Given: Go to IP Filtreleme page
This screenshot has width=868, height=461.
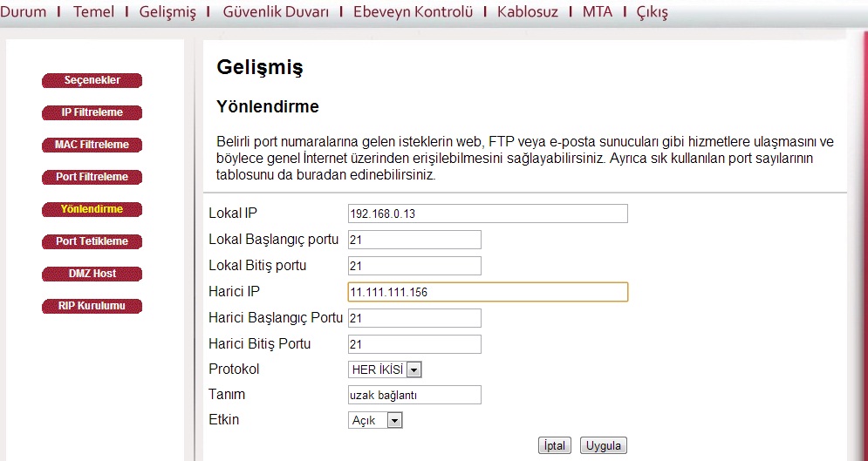Looking at the screenshot, I should click(x=92, y=113).
